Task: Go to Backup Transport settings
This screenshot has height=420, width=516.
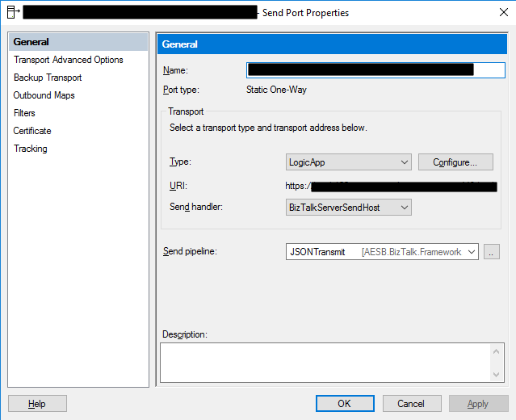Action: (x=48, y=78)
